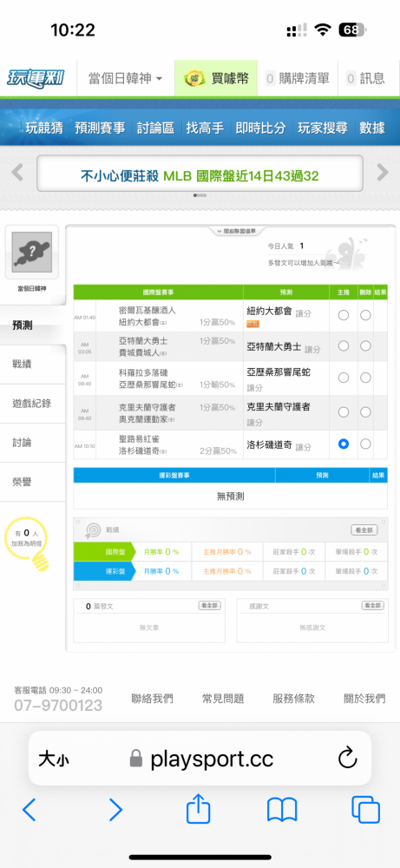Open 關於我們 footer link
The height and width of the screenshot is (868, 400).
point(364,699)
